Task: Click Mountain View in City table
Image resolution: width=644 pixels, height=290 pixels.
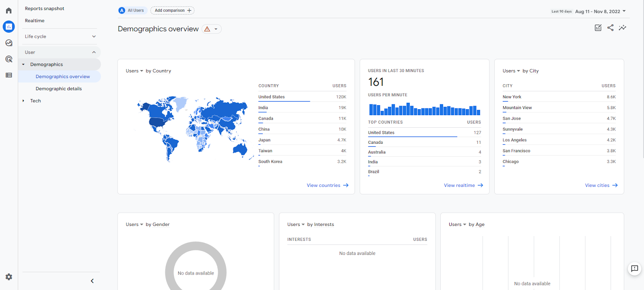Action: click(517, 108)
